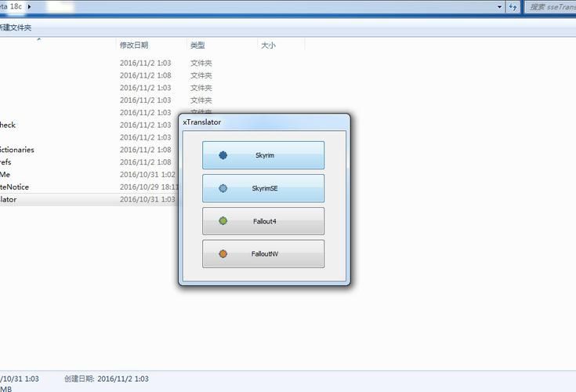The image size is (576, 392).
Task: Click the refresh button beside address bar
Action: 513,7
